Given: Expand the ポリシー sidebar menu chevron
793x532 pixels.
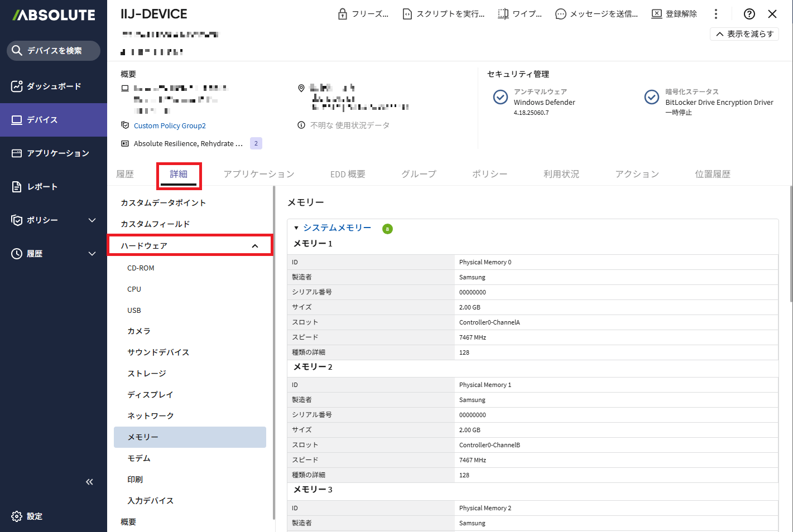Looking at the screenshot, I should [x=92, y=220].
